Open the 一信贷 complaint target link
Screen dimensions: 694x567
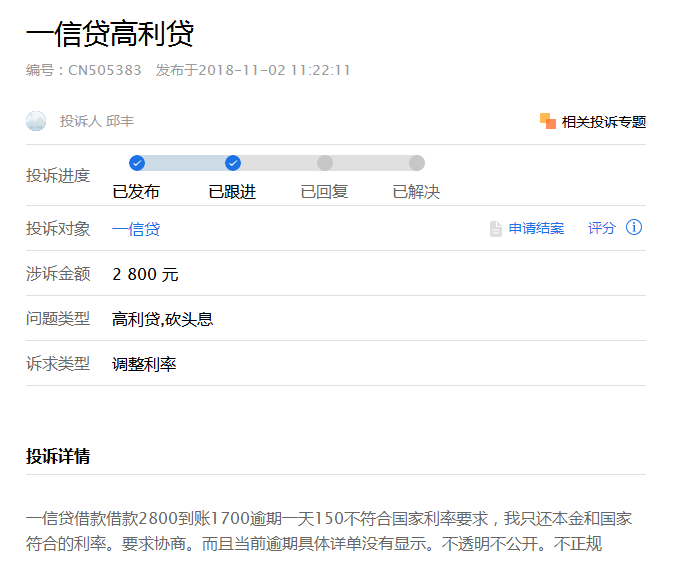tap(136, 229)
